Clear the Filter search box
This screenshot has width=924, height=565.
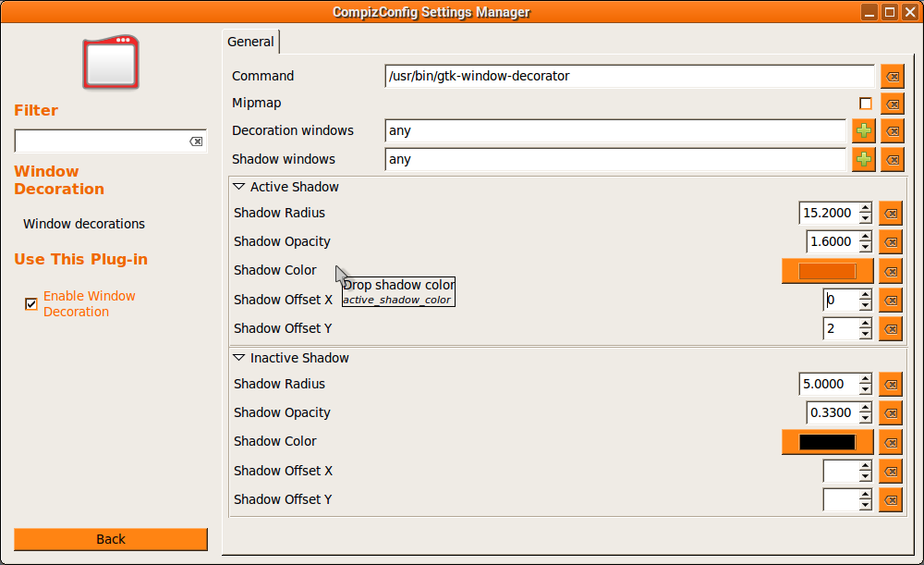(x=196, y=141)
